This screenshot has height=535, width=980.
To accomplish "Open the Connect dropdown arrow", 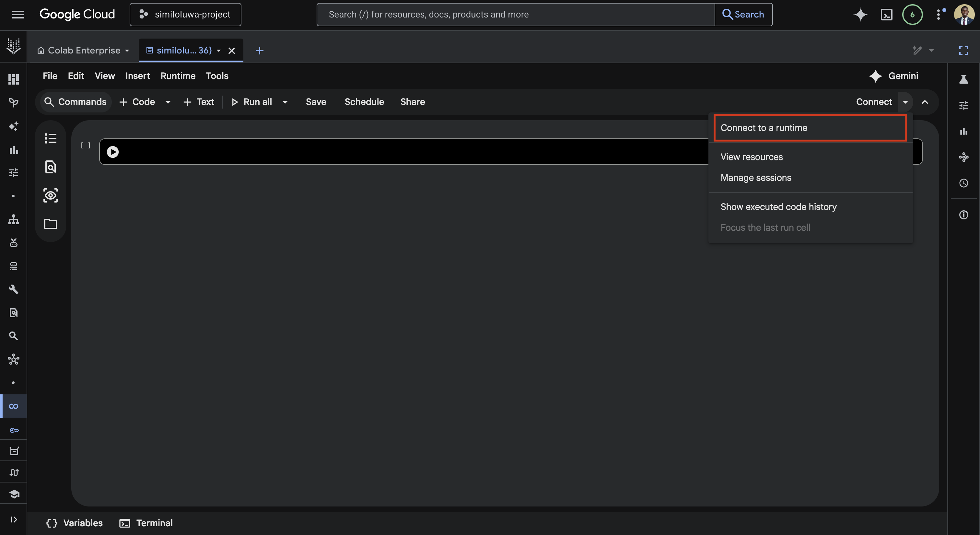I will pyautogui.click(x=906, y=102).
